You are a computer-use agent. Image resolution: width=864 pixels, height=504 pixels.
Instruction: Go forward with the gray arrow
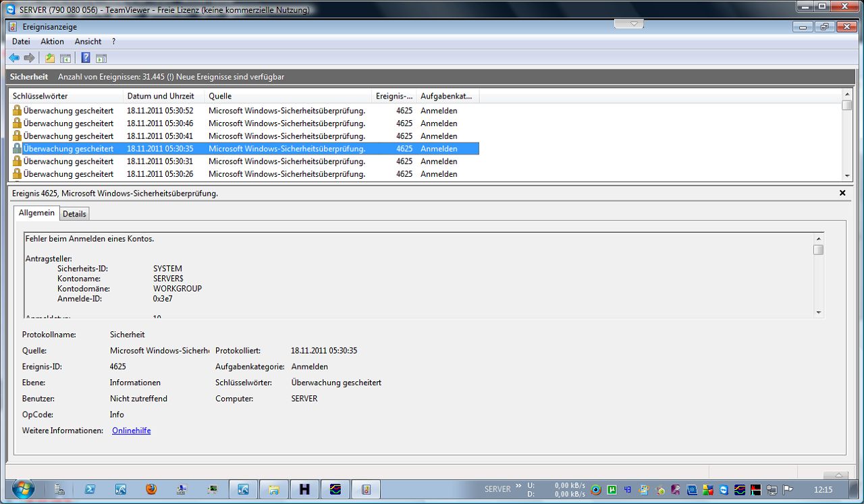[29, 58]
